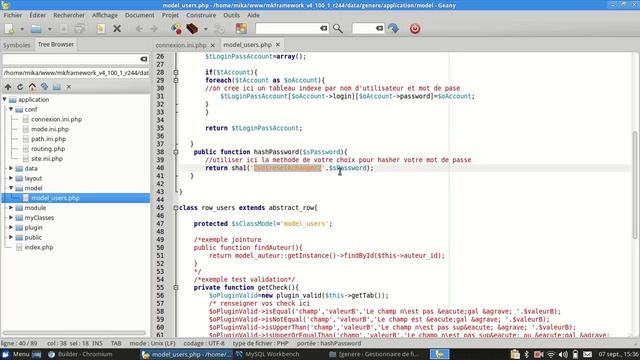640x360 pixels.
Task: Click the reload file toolbar icon
Action: tap(100, 29)
